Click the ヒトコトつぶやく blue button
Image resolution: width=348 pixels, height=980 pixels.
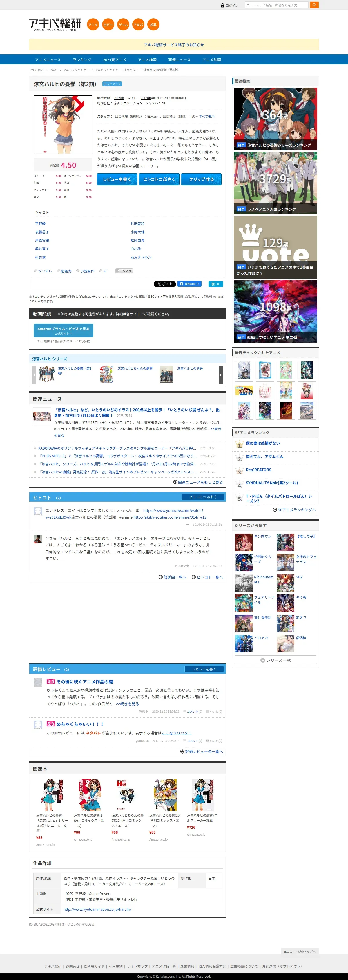159,179
